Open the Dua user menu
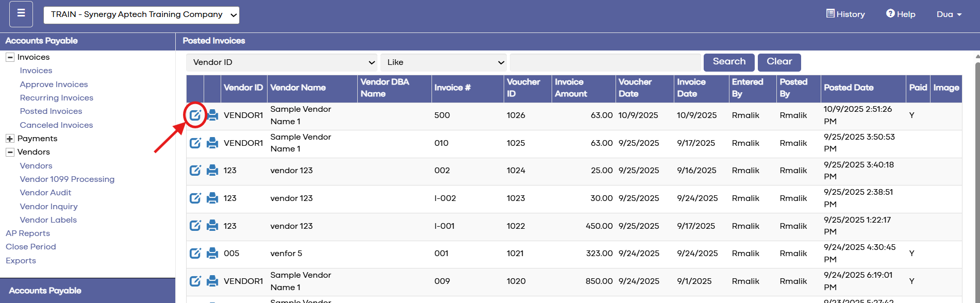The width and height of the screenshot is (980, 303). tap(949, 14)
